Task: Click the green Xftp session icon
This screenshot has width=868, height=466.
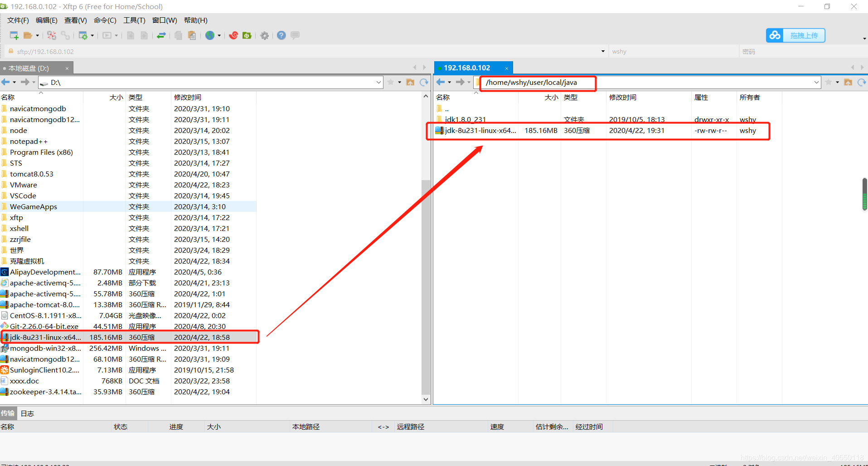Action: 247,35
